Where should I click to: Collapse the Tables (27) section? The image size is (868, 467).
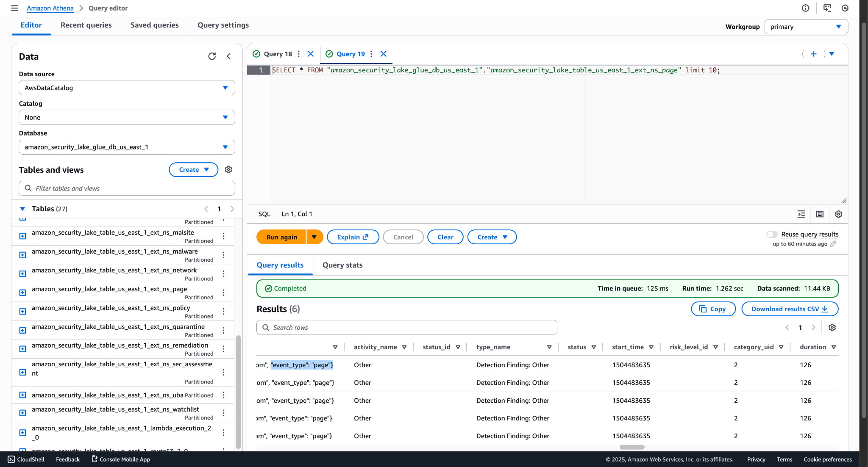[x=22, y=209]
